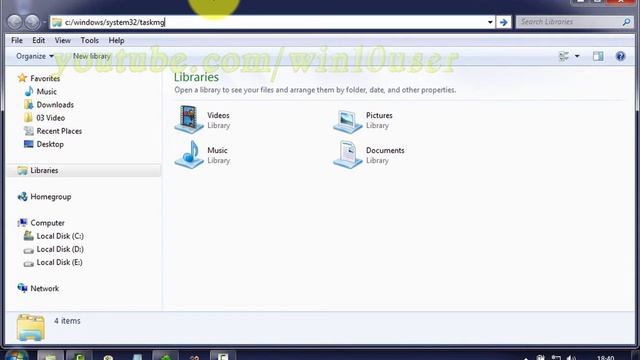Open the address bar history dropdown
The image size is (640, 360).
click(490, 22)
